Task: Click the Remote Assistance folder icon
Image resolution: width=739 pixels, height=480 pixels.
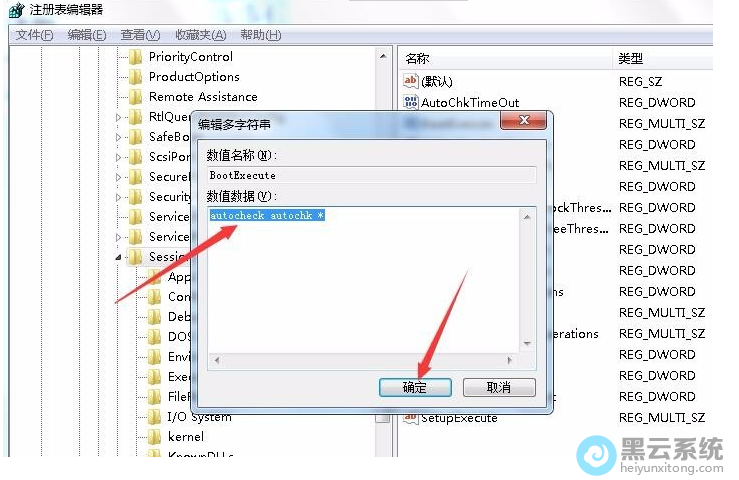Action: click(136, 97)
